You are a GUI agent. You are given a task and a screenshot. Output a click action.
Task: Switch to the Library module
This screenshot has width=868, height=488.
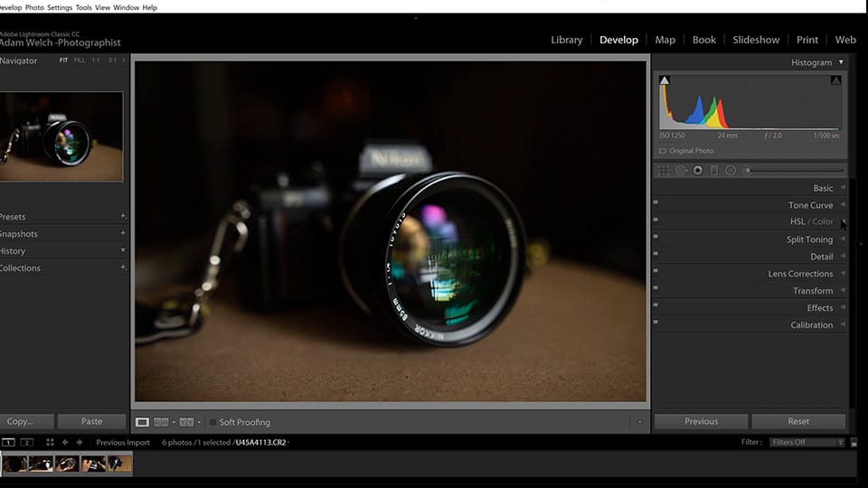566,40
